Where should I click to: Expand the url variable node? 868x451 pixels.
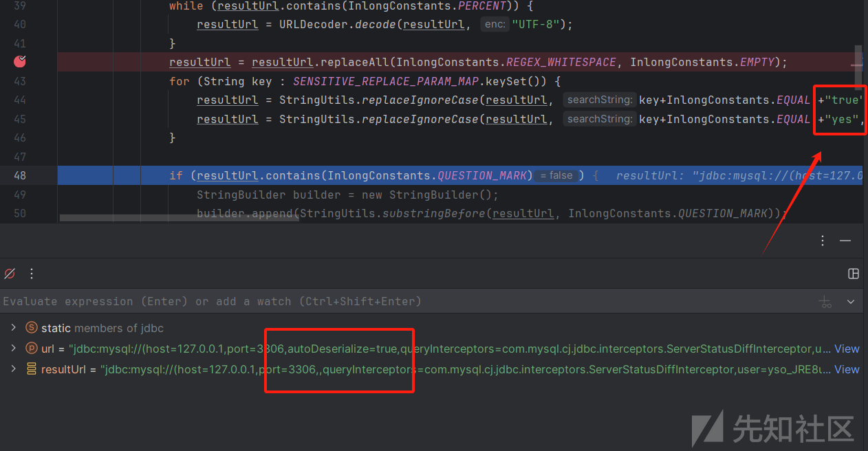pyautogui.click(x=13, y=349)
